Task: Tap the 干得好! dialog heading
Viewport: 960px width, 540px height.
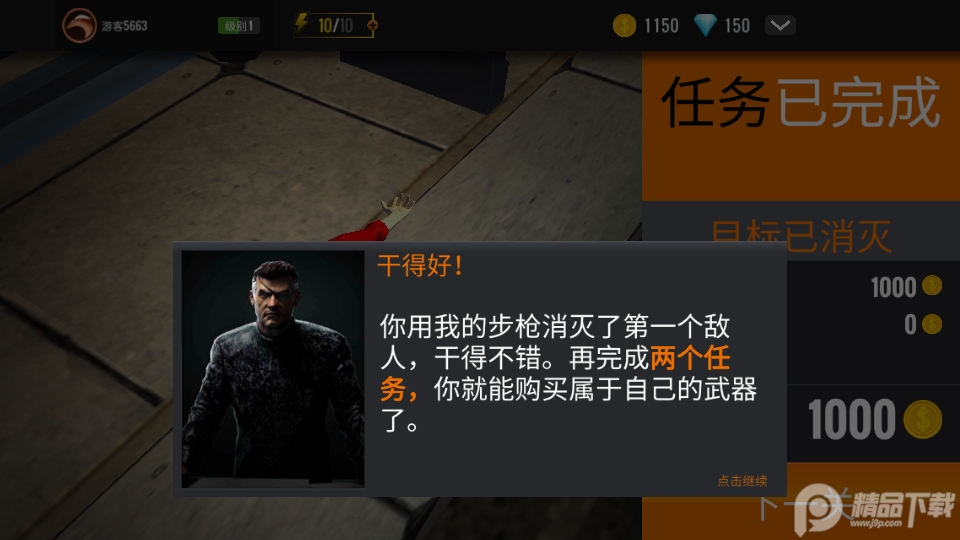Action: pyautogui.click(x=420, y=266)
